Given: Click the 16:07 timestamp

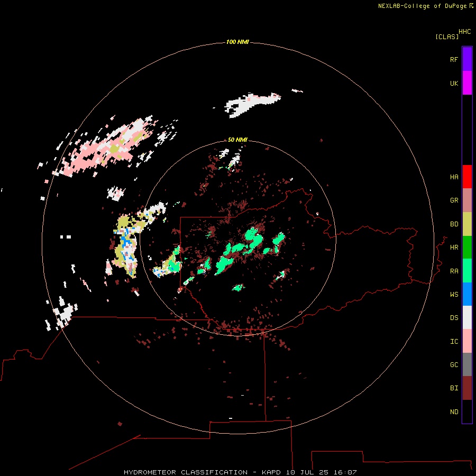Looking at the screenshot, I should (x=345, y=472).
